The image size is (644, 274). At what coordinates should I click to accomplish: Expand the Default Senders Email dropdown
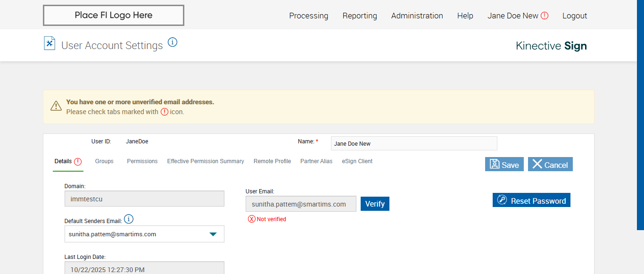(213, 234)
